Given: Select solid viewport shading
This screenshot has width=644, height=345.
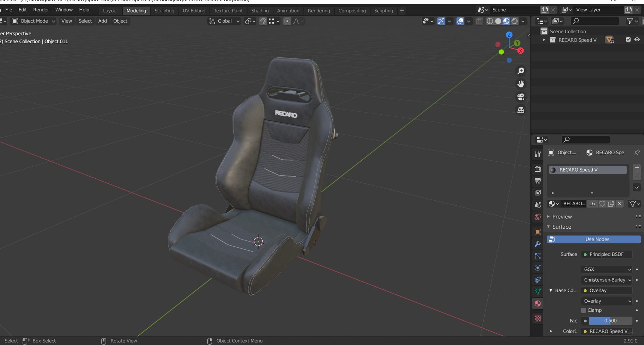Looking at the screenshot, I should tap(498, 21).
